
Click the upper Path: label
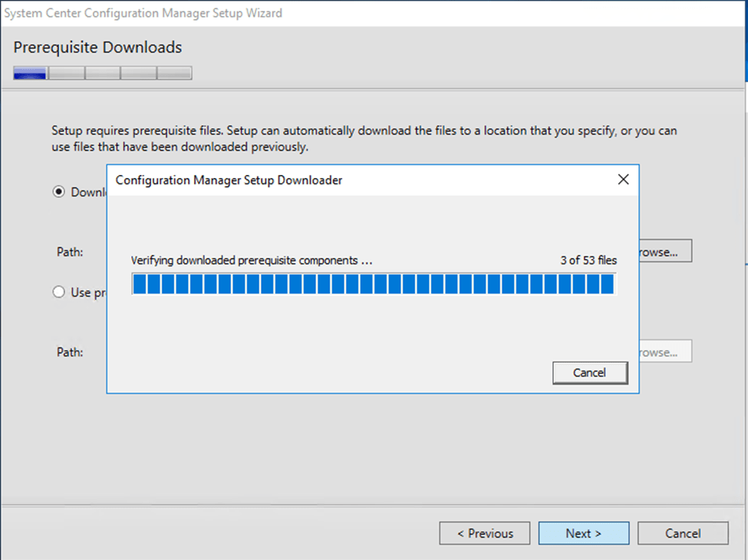click(x=70, y=252)
